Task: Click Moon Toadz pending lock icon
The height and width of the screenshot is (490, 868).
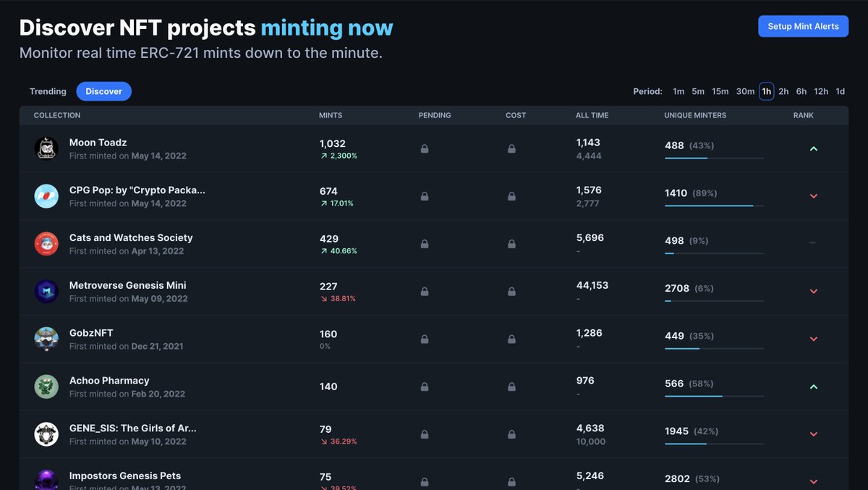Action: click(x=425, y=148)
